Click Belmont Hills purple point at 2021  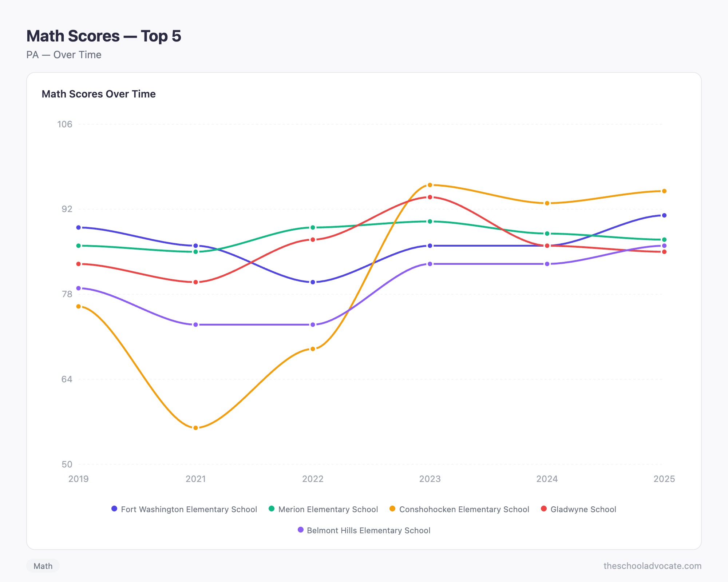coord(196,324)
